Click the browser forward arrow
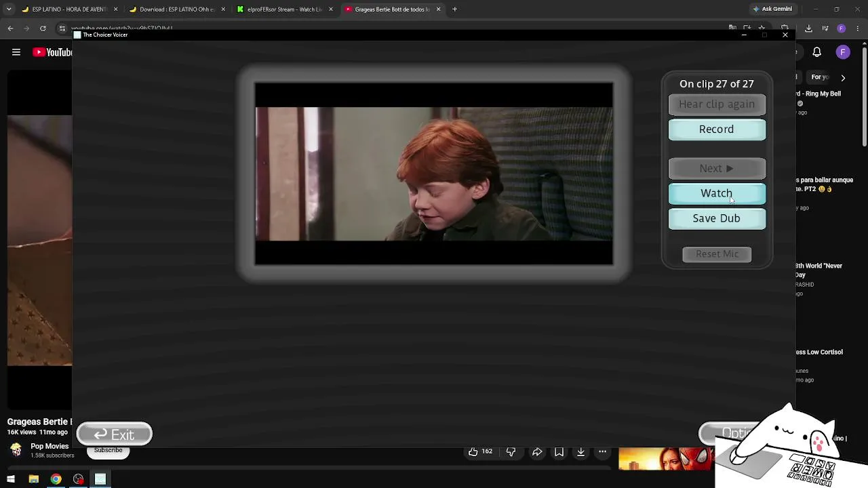This screenshot has height=488, width=868. coord(26,28)
